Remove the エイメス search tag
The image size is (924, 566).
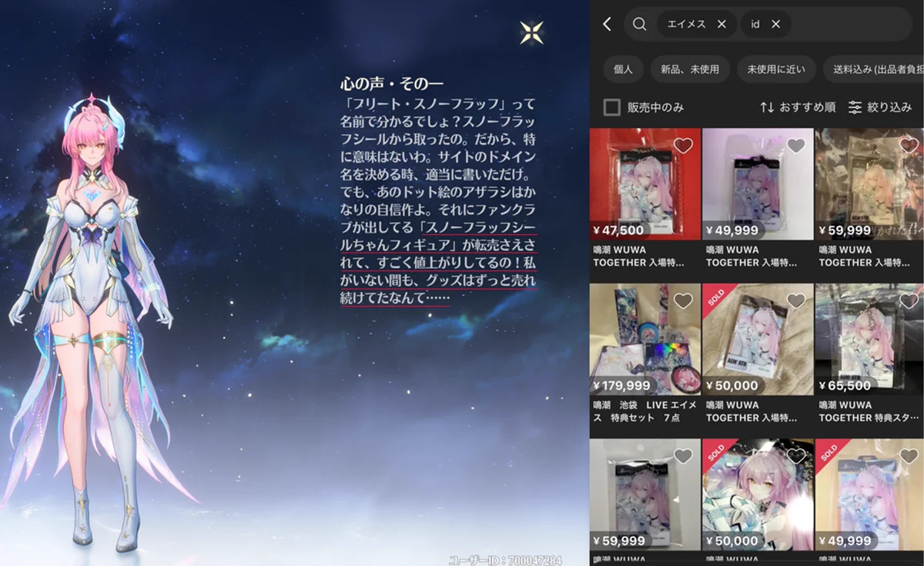[721, 24]
